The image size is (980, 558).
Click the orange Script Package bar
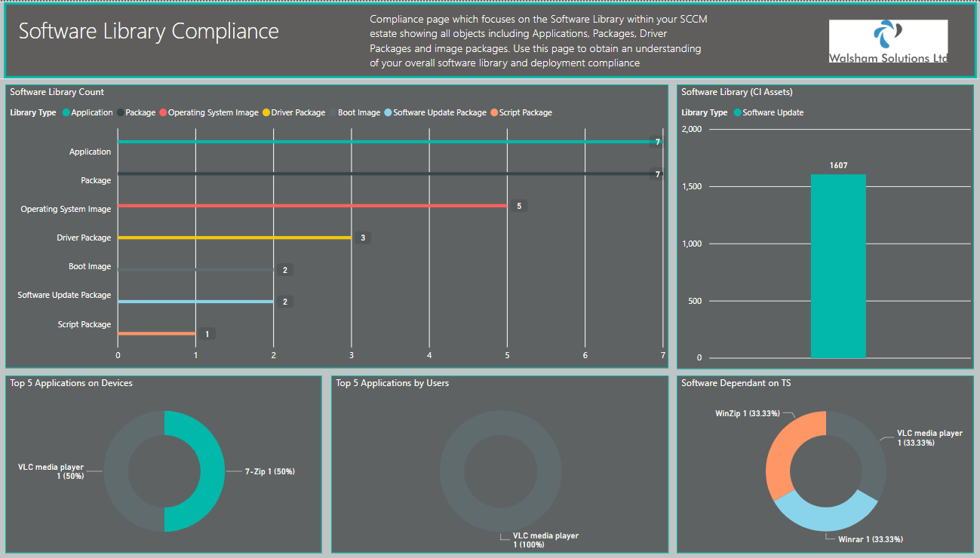pyautogui.click(x=157, y=333)
